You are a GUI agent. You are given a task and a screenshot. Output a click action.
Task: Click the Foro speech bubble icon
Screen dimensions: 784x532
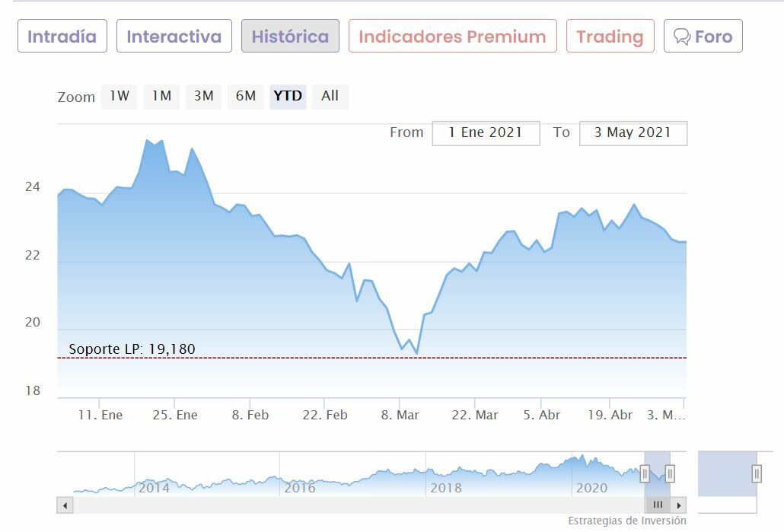tap(682, 37)
